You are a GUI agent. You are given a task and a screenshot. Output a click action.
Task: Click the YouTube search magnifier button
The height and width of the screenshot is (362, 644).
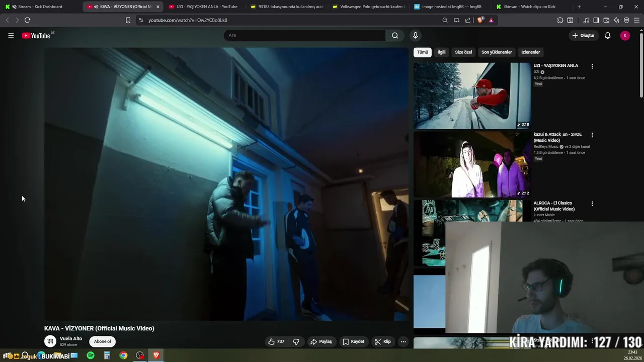coord(395,35)
